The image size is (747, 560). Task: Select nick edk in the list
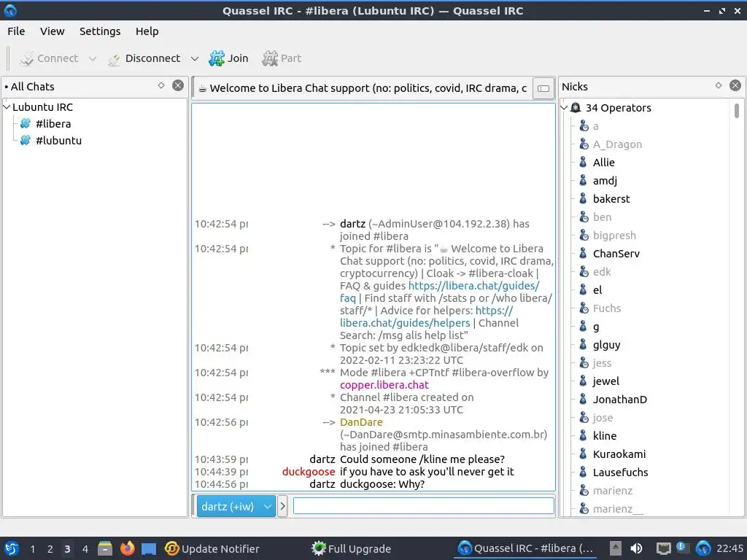(602, 272)
